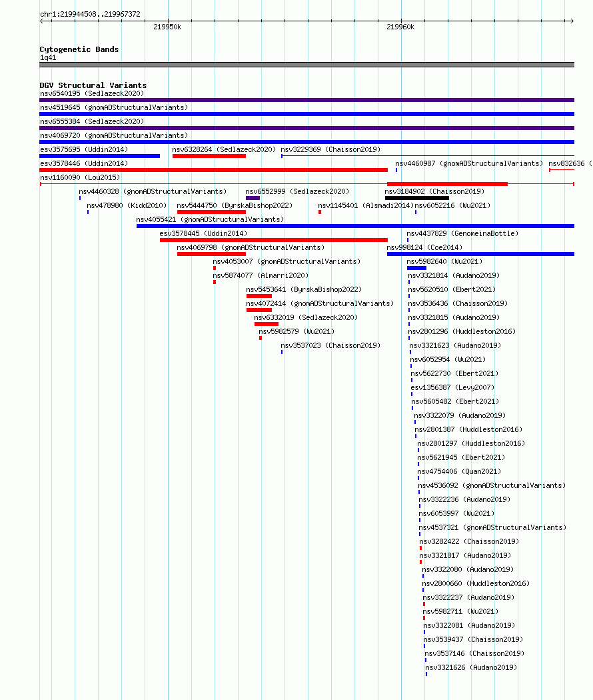This screenshot has width=593, height=700.
Task: Select nsv6552999 (Sedlazeck2020) label
Action: pyautogui.click(x=297, y=191)
